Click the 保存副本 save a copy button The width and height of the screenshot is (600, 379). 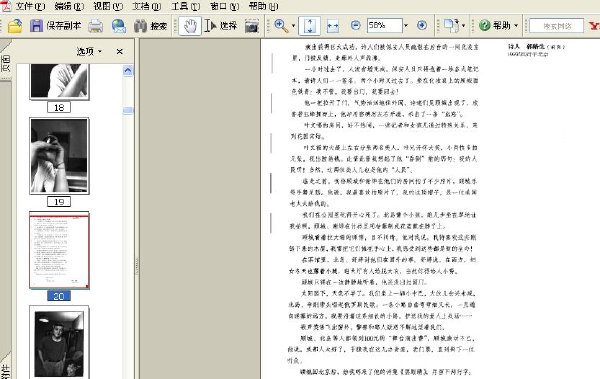(x=55, y=26)
